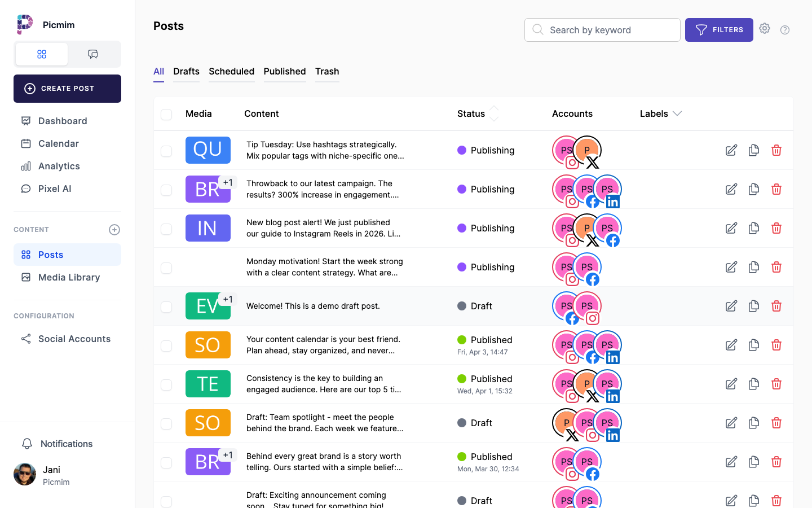The image size is (812, 508).
Task: Edit the Tip Tuesday post
Action: [x=731, y=150]
